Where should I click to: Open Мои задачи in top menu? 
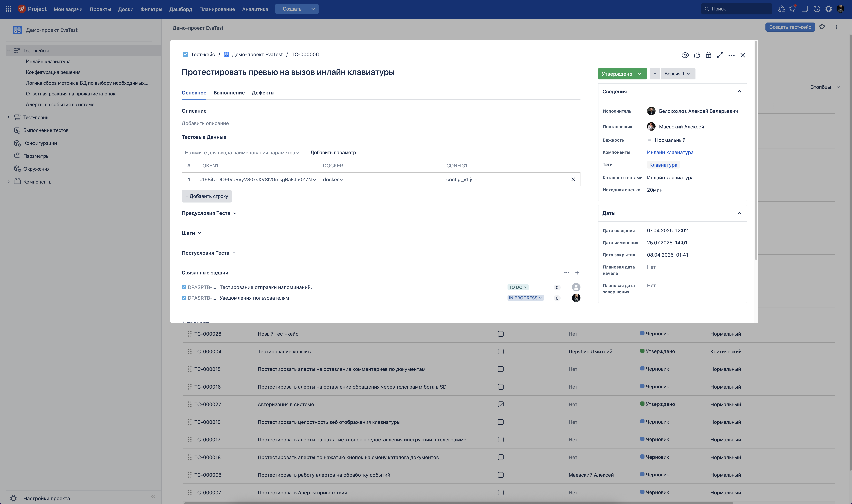click(x=68, y=9)
